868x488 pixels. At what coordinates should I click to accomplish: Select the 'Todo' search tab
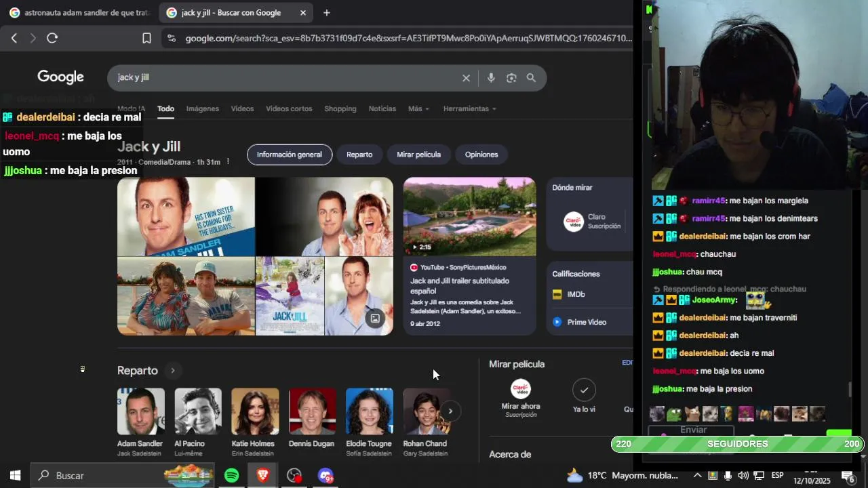tap(165, 109)
